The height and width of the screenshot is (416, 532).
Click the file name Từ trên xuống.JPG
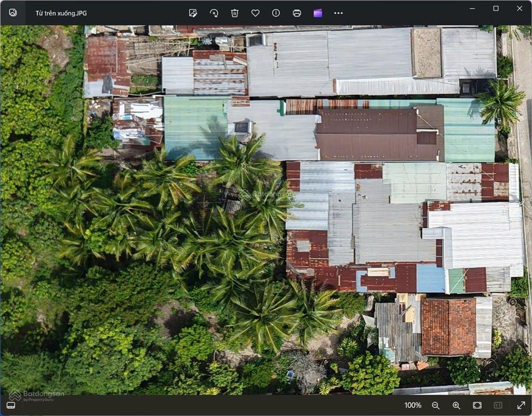pyautogui.click(x=61, y=13)
